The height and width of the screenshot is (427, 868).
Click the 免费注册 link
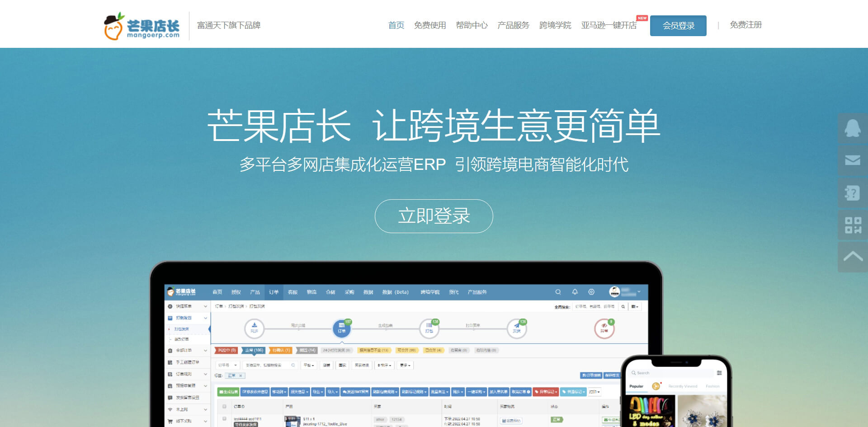point(746,25)
